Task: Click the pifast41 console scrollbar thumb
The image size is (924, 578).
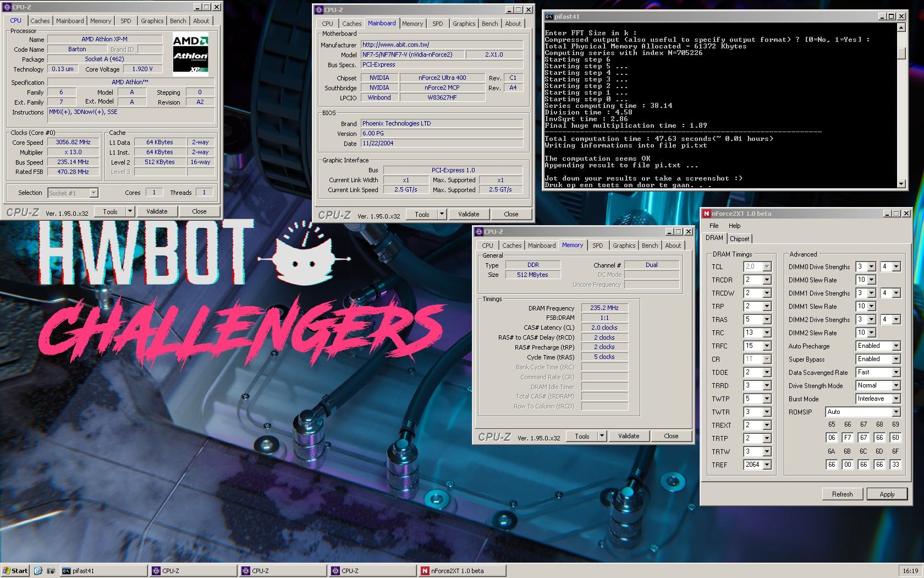Action: click(x=901, y=53)
